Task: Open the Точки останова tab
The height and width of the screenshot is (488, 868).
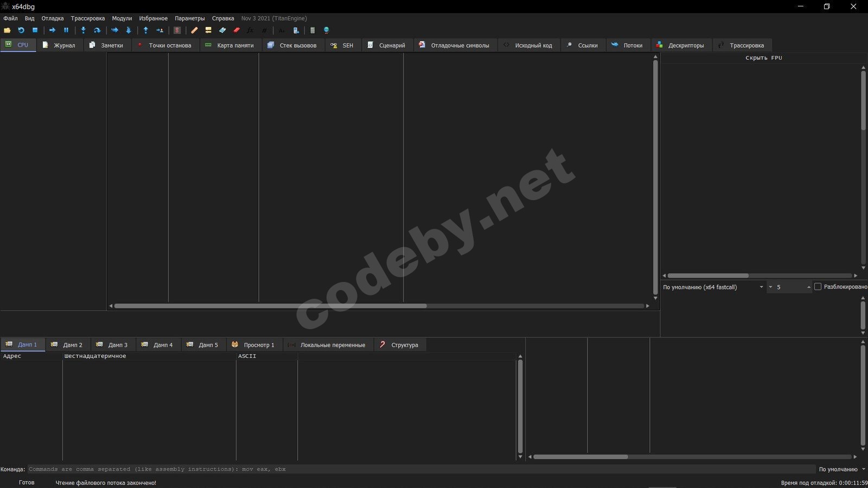Action: point(165,45)
